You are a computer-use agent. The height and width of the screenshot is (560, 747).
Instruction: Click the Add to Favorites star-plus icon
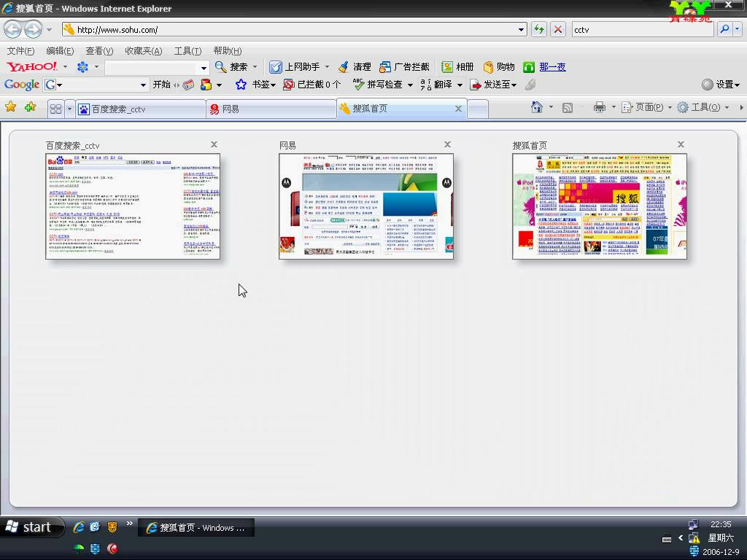(x=31, y=107)
